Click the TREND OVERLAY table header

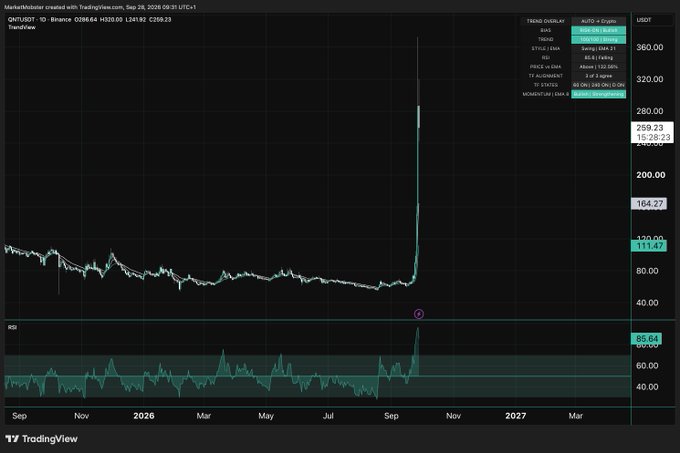[x=546, y=21]
